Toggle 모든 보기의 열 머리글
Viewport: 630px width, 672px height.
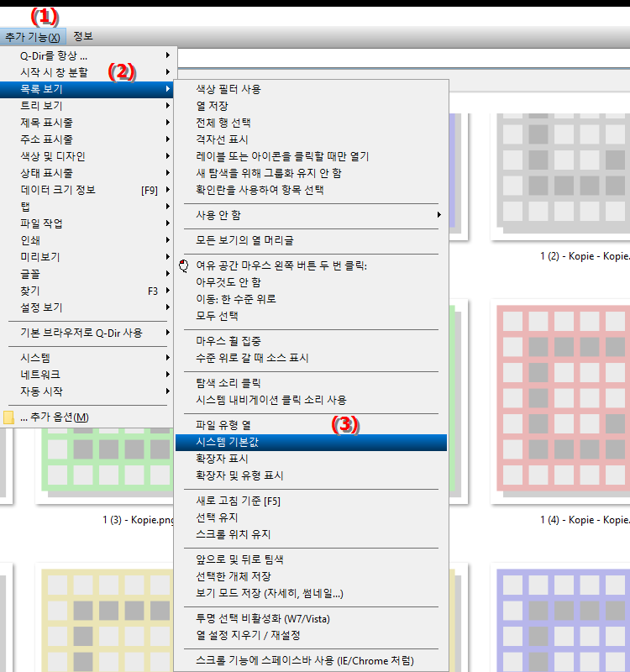pos(311,240)
